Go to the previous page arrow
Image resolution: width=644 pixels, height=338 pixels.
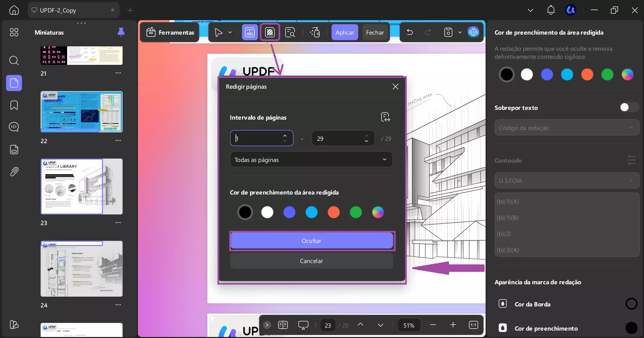tap(360, 325)
